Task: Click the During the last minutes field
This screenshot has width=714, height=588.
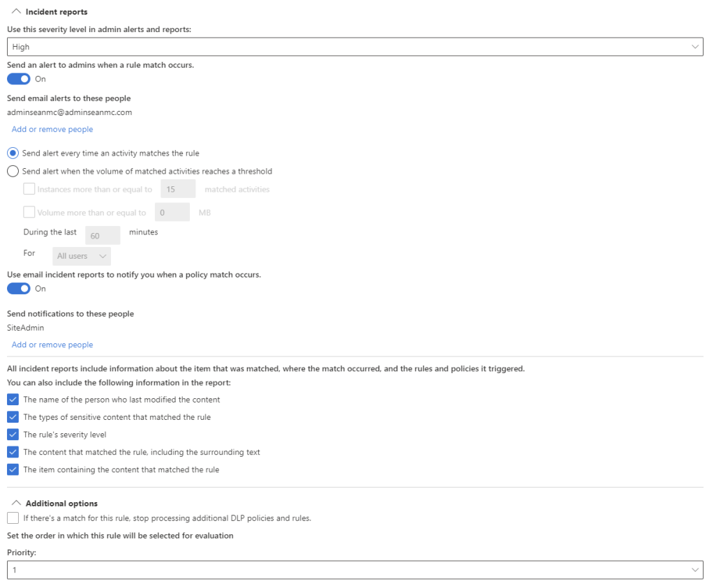Action: click(103, 236)
